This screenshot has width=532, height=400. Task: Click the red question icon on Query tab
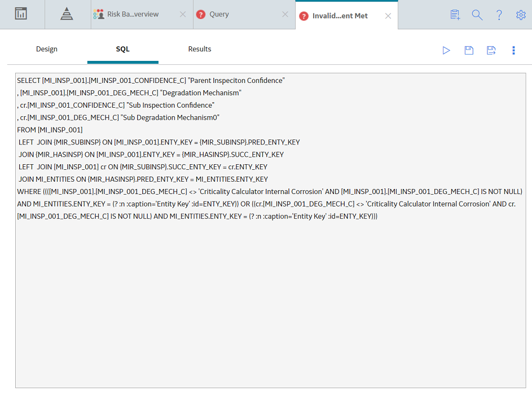pyautogui.click(x=201, y=14)
